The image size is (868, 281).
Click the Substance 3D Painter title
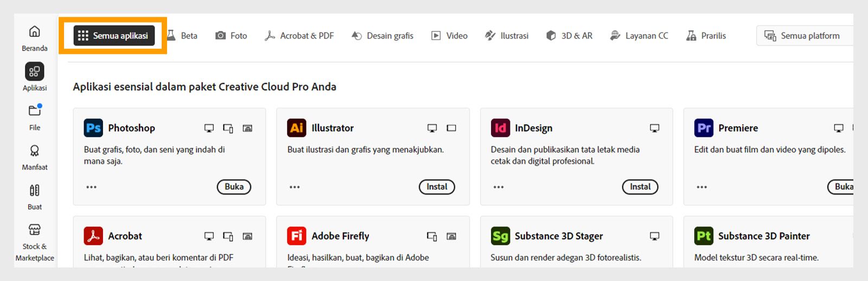pyautogui.click(x=764, y=236)
